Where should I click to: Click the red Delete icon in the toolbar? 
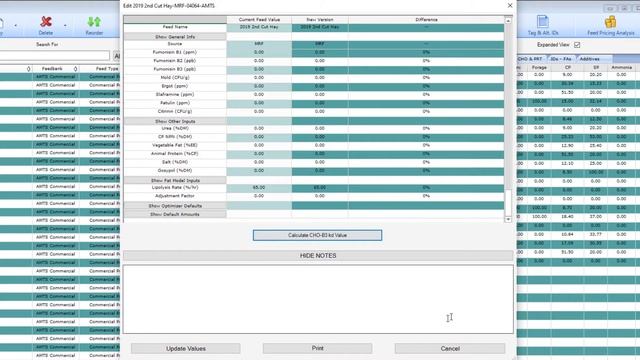[46, 22]
